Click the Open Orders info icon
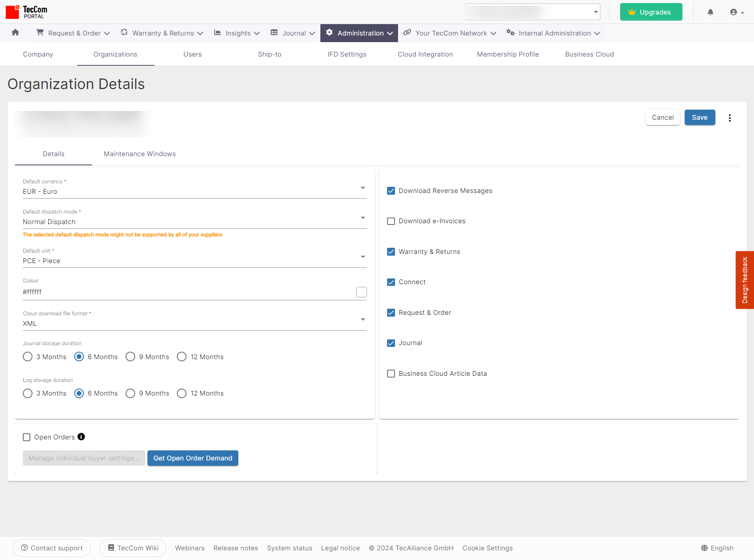Screen dimensions: 754x560 click(81, 437)
